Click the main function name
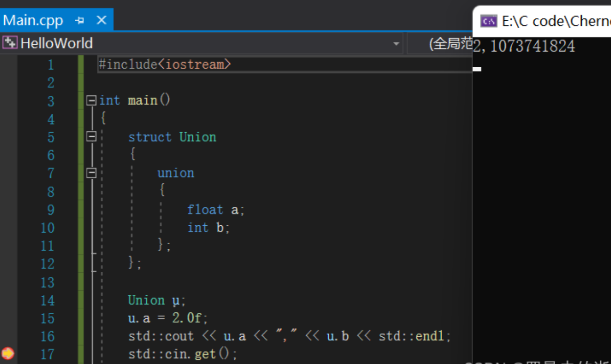This screenshot has height=364, width=611. click(x=143, y=100)
